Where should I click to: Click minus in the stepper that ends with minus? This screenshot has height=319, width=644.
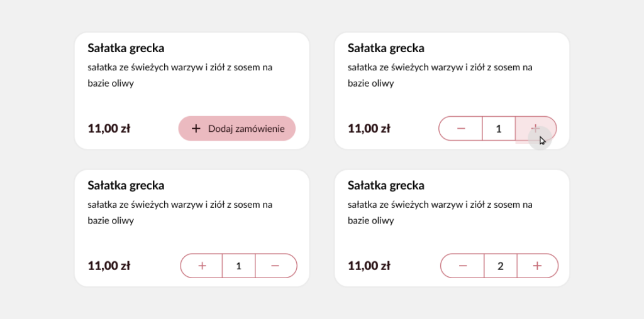(275, 266)
